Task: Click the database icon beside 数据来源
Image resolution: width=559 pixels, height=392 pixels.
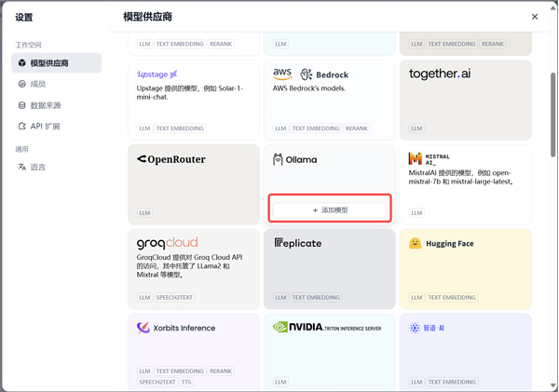Action: coord(22,105)
